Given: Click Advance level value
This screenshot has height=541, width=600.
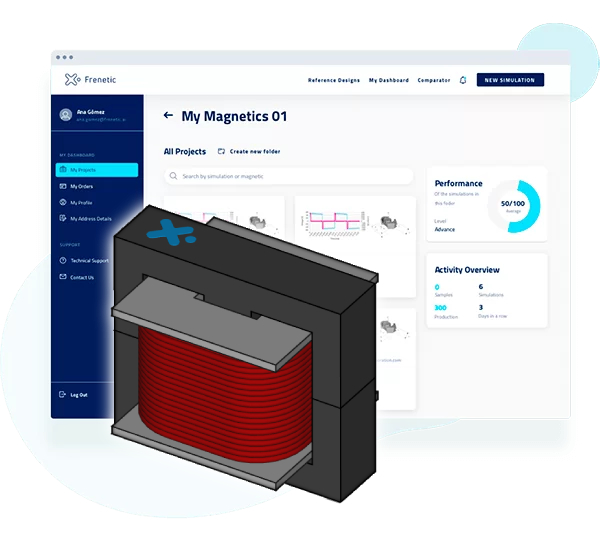Looking at the screenshot, I should (x=445, y=230).
